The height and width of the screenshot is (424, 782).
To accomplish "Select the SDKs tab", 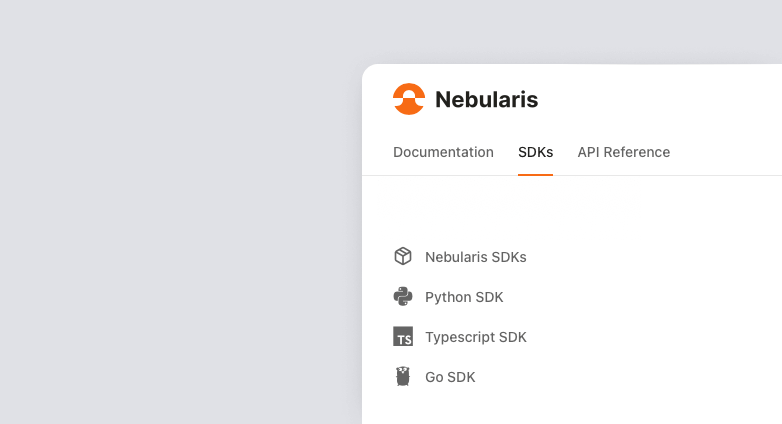I will [x=535, y=152].
